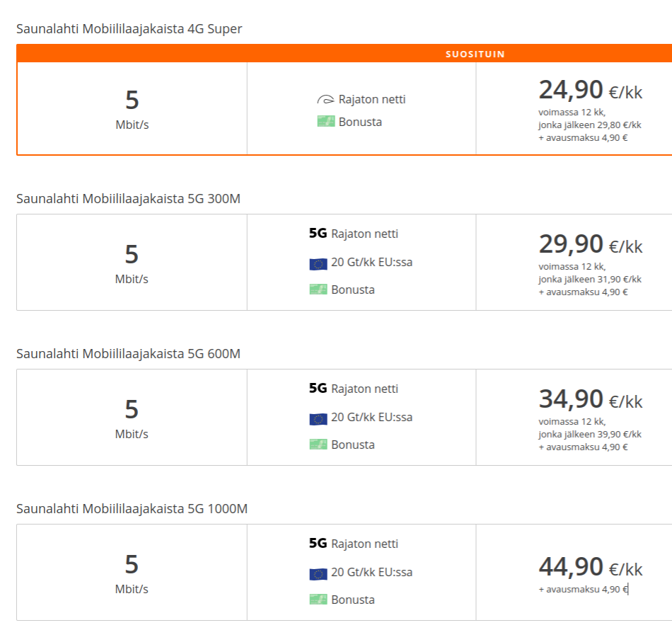Click the Bonusta card icon in 5G 600M plan
Image resolution: width=672 pixels, height=630 pixels.
pyautogui.click(x=318, y=445)
